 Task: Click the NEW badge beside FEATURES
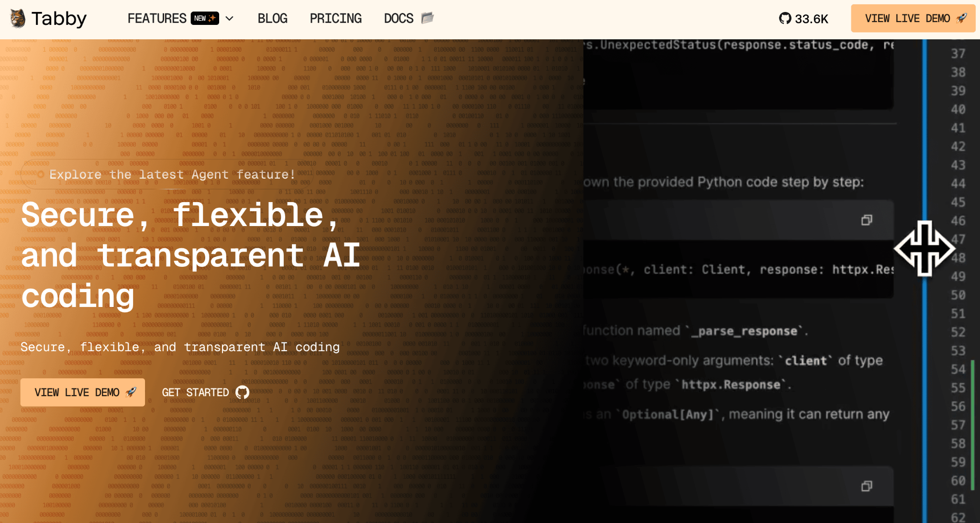(x=205, y=18)
